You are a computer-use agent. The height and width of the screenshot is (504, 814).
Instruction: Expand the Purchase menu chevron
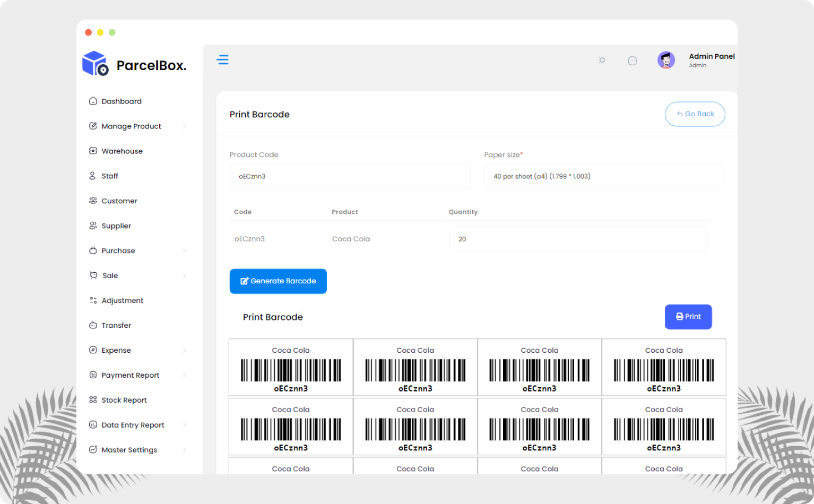pyautogui.click(x=185, y=250)
